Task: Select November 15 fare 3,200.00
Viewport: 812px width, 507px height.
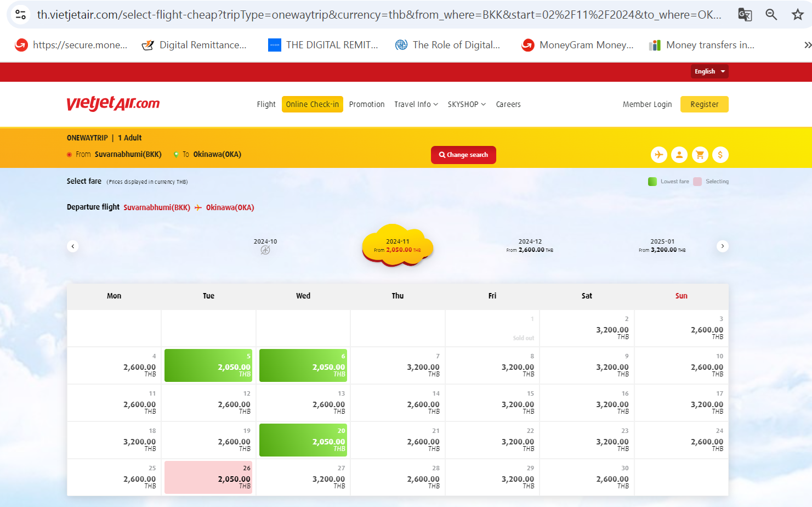Action: tap(492, 403)
